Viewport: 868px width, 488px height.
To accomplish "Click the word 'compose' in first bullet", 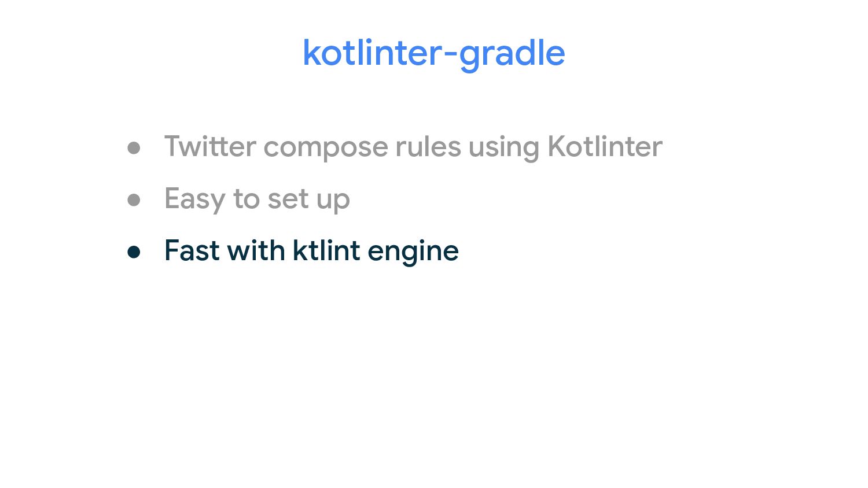I will coord(326,148).
